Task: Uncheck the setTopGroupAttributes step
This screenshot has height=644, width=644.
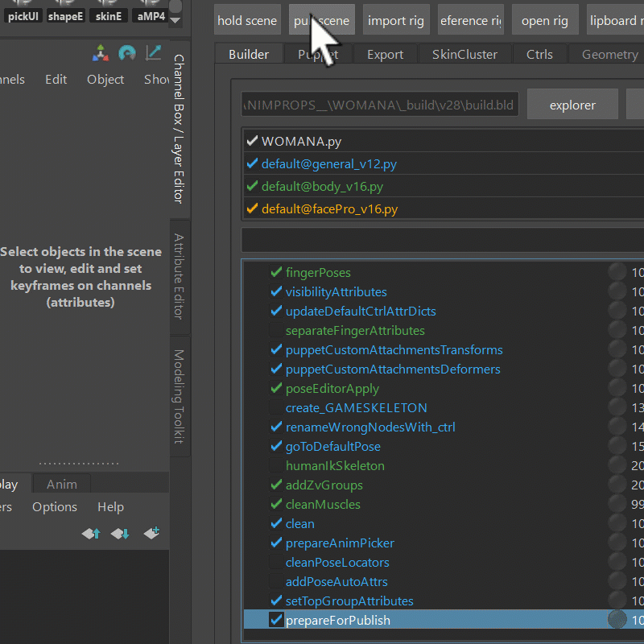Action: click(x=276, y=600)
